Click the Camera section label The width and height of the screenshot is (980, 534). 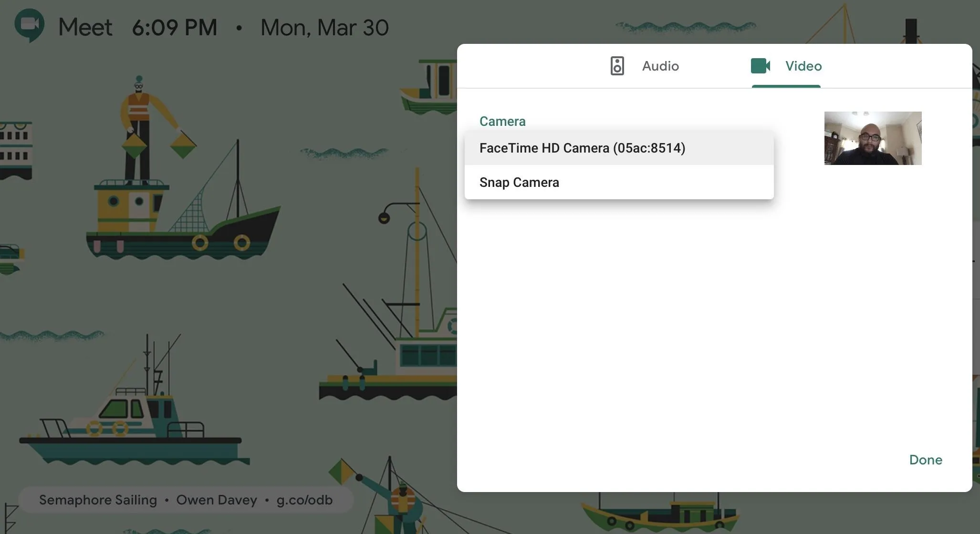coord(502,122)
